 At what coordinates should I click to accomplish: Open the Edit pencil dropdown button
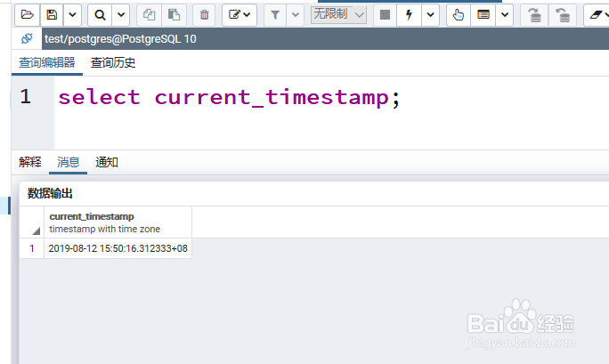pyautogui.click(x=240, y=15)
